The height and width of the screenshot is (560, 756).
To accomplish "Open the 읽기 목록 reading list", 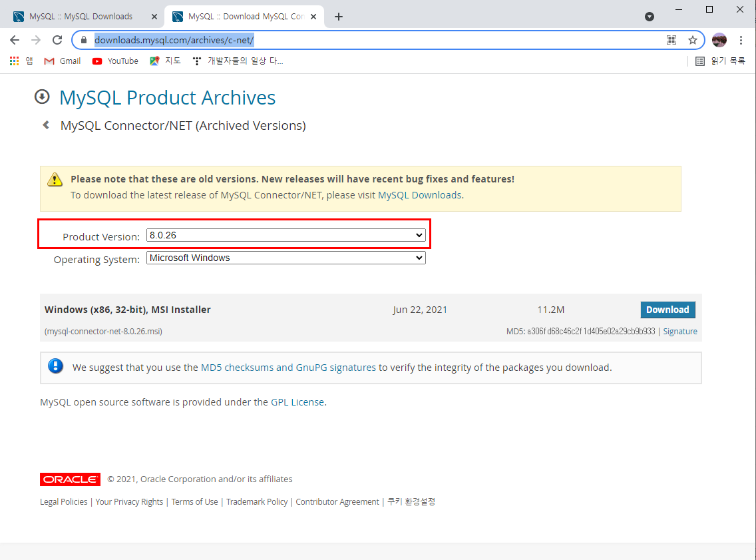I will coord(720,61).
